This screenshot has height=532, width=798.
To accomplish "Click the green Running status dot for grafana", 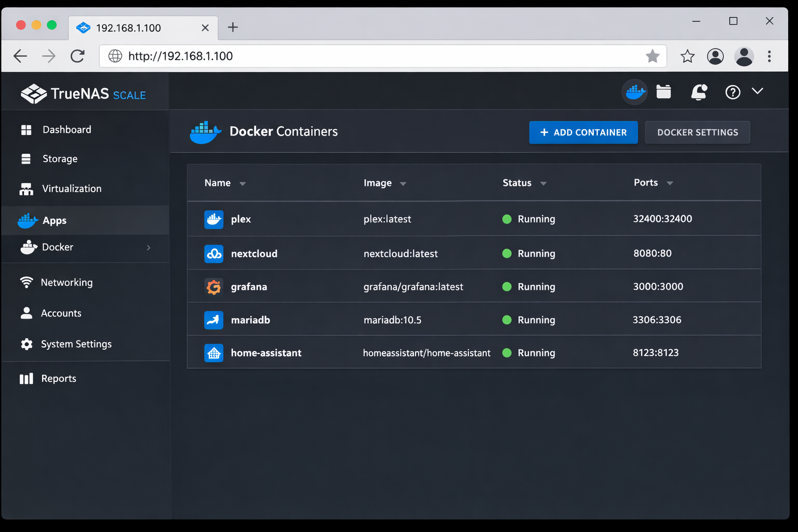I will coord(507,286).
